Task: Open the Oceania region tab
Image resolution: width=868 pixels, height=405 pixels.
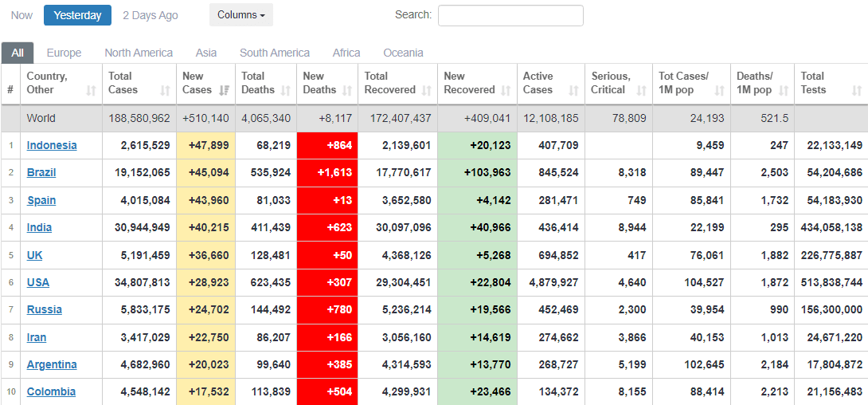Action: pyautogui.click(x=403, y=53)
